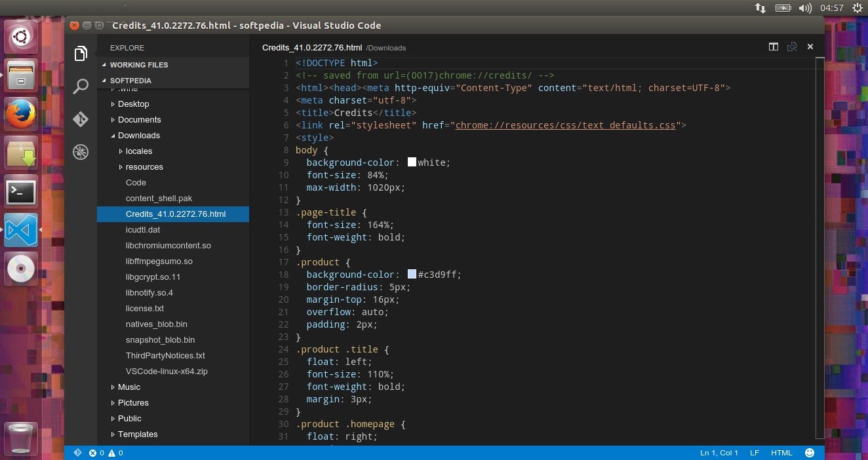This screenshot has width=868, height=460.
Task: Open libffmpegsumo.so in the file tree
Action: 173,261
